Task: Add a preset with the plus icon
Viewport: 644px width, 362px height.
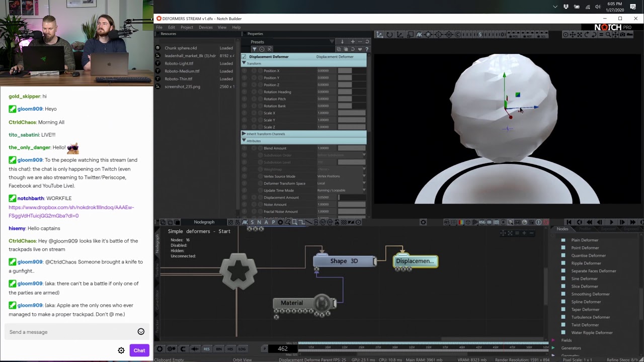Action: point(353,42)
